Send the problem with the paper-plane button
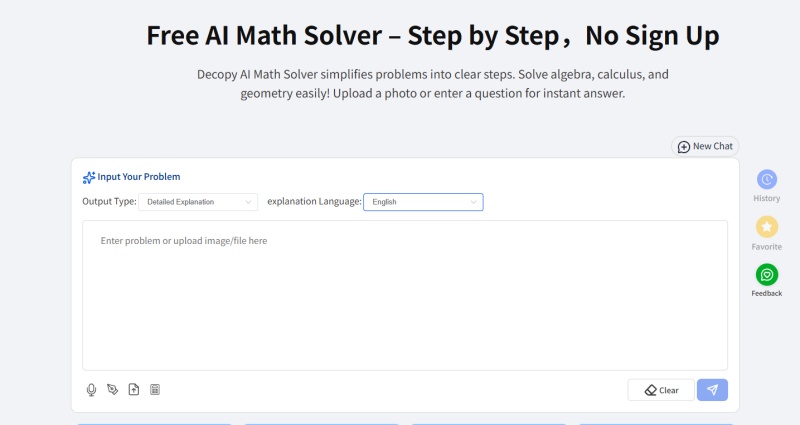This screenshot has height=425, width=800. [712, 390]
